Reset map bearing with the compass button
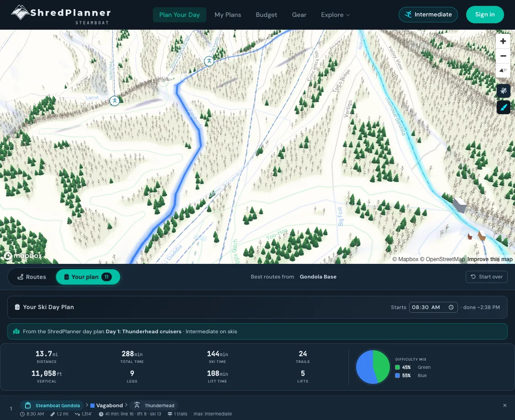The width and height of the screenshot is (515, 420). tap(503, 70)
